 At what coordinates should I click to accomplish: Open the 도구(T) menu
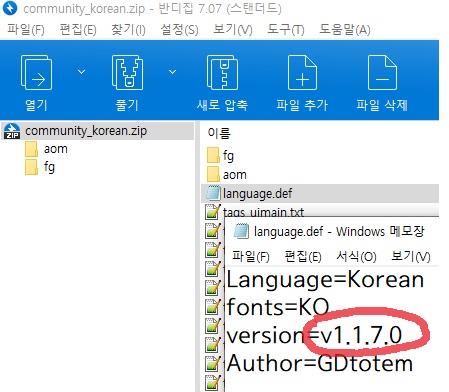(286, 30)
